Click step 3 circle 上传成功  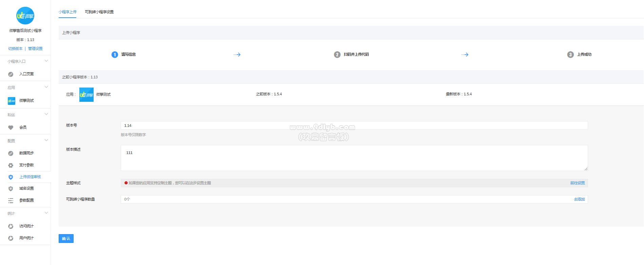[570, 55]
